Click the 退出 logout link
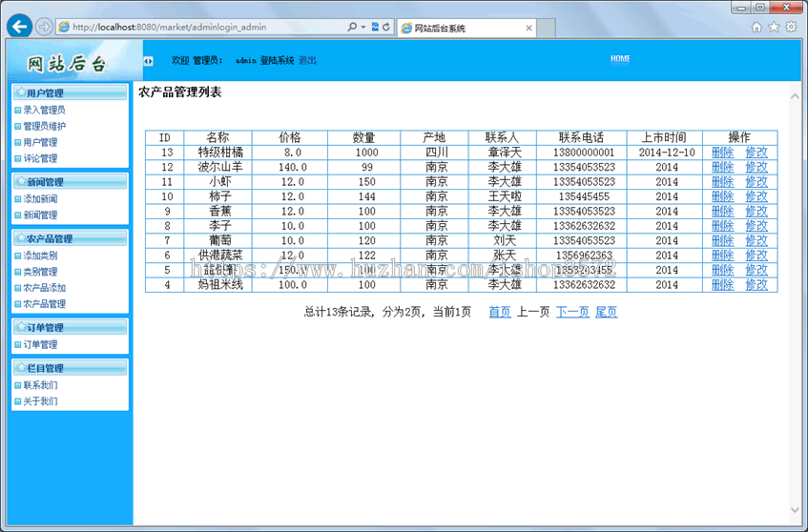This screenshot has height=532, width=808. tap(307, 61)
